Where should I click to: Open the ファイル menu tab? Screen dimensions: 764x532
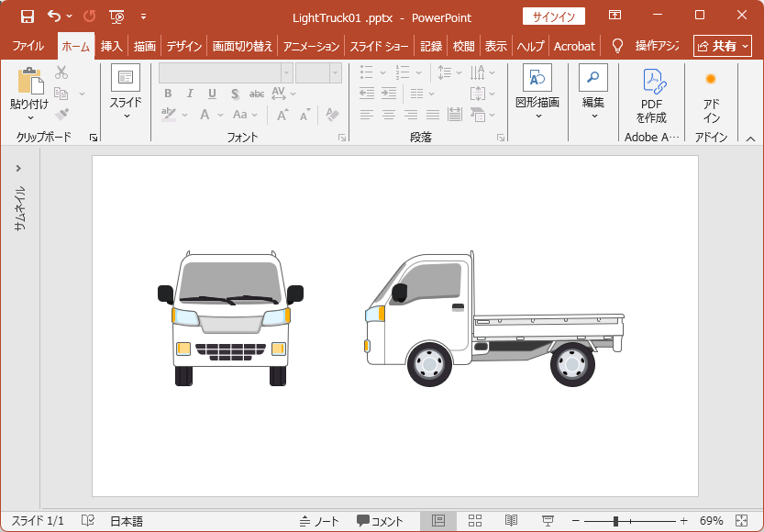28,46
